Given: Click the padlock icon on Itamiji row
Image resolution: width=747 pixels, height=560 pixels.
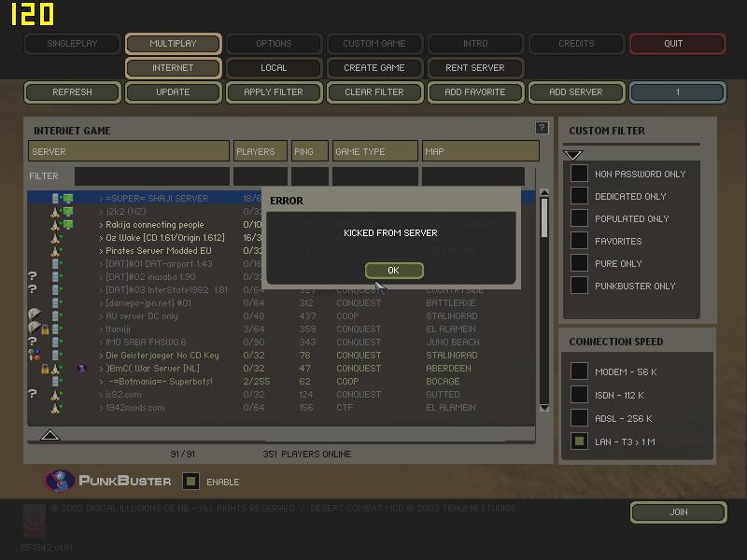Looking at the screenshot, I should (45, 329).
